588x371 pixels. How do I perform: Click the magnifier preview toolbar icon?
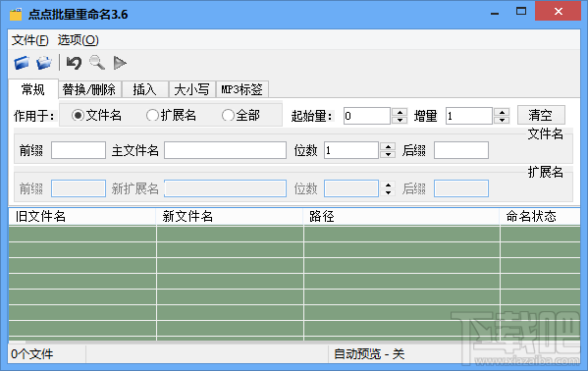(x=97, y=63)
